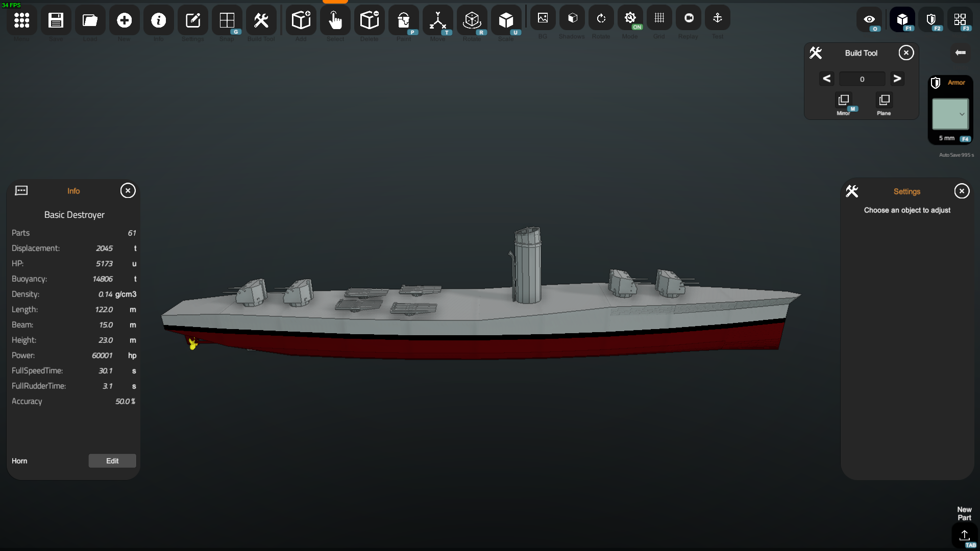980x551 pixels.
Task: Toggle the eye visibility icon
Action: (x=869, y=19)
